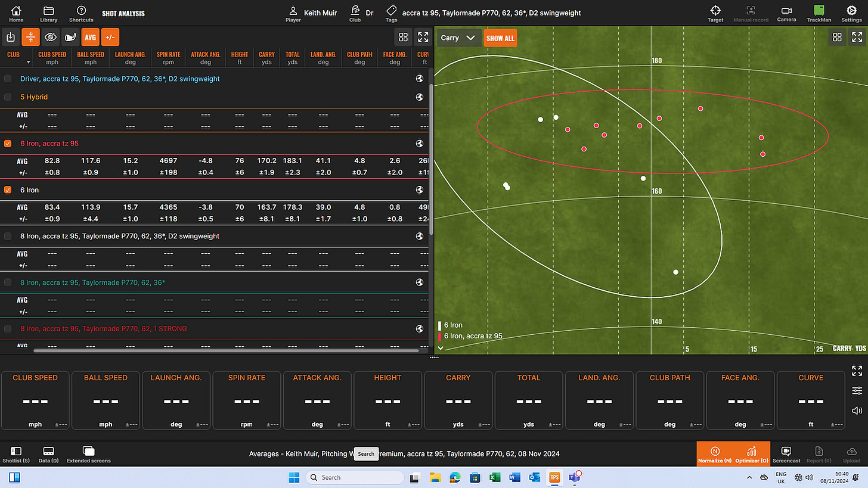Sort by the CLUB PATH column
Screen dimensions: 868x488
click(359, 57)
